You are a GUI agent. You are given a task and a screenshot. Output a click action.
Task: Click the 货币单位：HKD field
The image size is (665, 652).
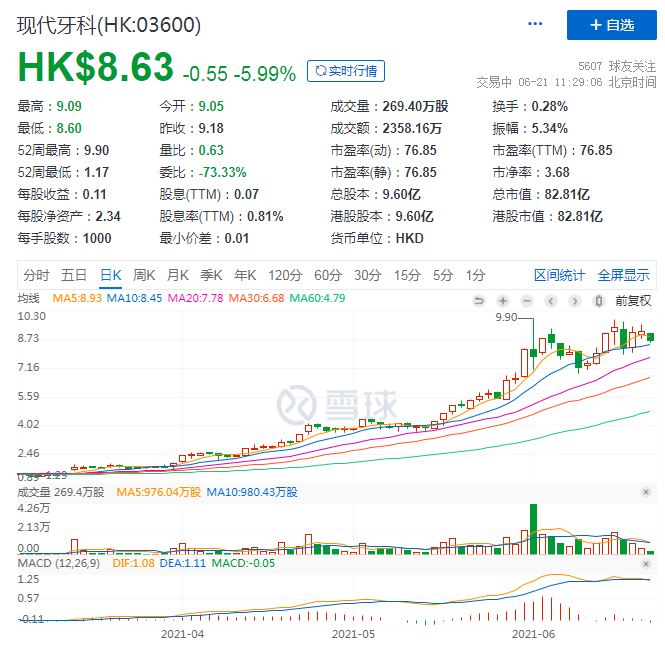click(x=377, y=239)
